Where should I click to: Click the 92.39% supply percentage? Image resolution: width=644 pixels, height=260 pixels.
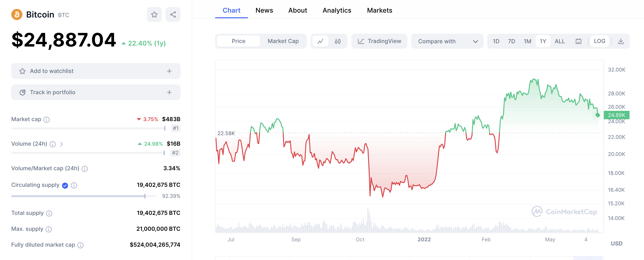[171, 196]
